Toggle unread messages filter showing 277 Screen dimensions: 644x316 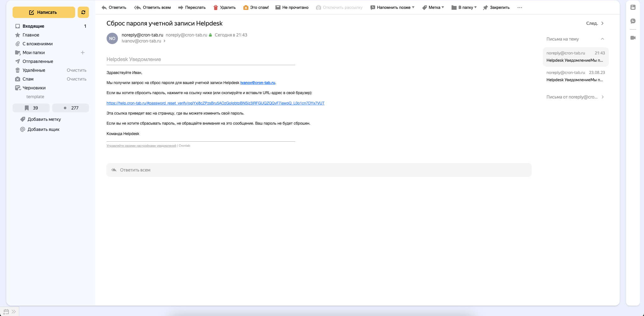tap(71, 108)
